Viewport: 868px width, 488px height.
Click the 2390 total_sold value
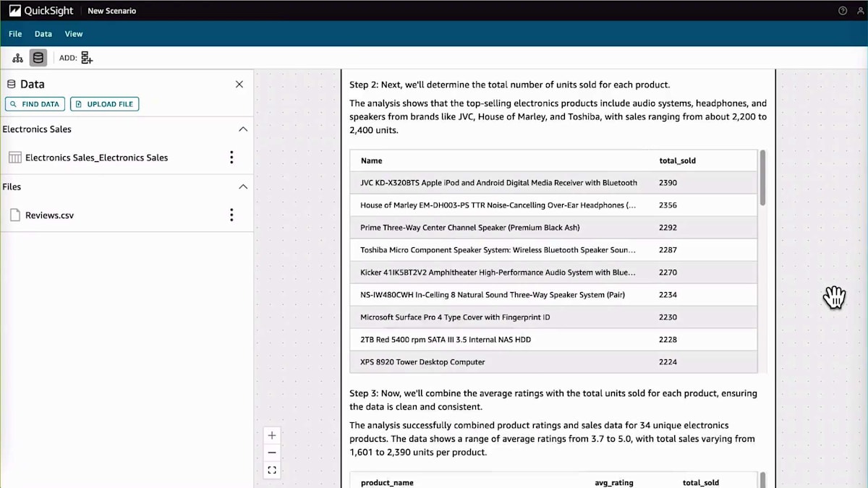coord(668,183)
